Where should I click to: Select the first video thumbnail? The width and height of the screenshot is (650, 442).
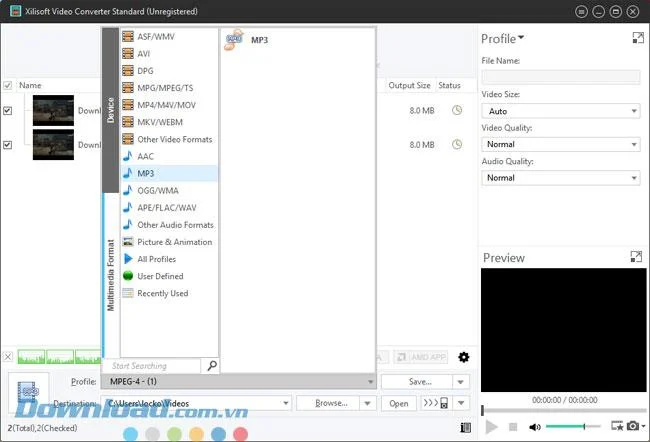53,110
